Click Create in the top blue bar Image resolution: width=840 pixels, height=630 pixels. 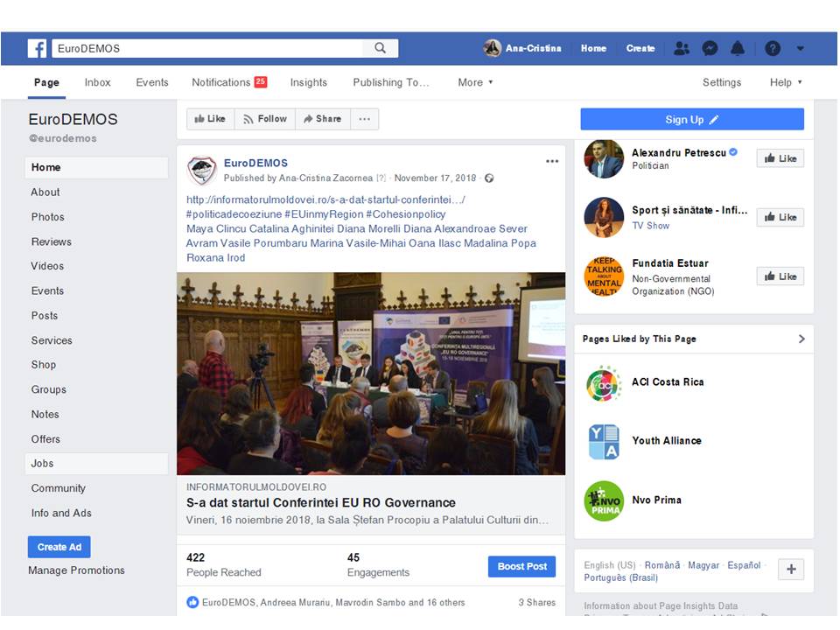(x=640, y=48)
